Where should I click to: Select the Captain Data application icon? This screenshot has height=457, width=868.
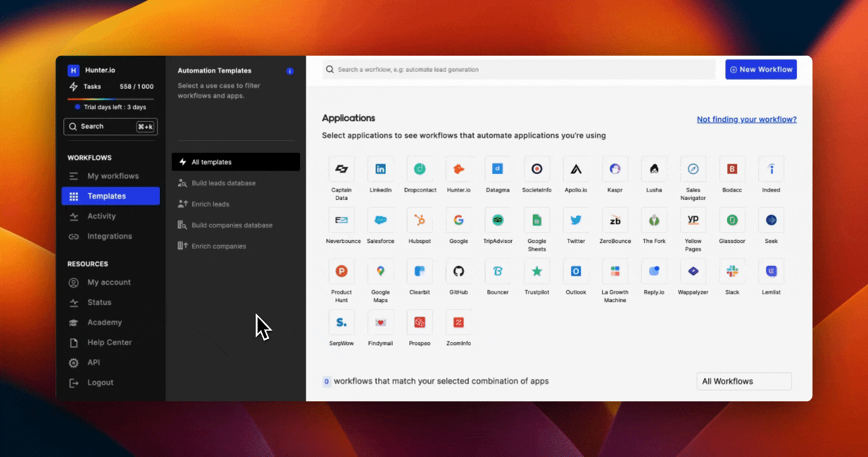click(x=341, y=169)
